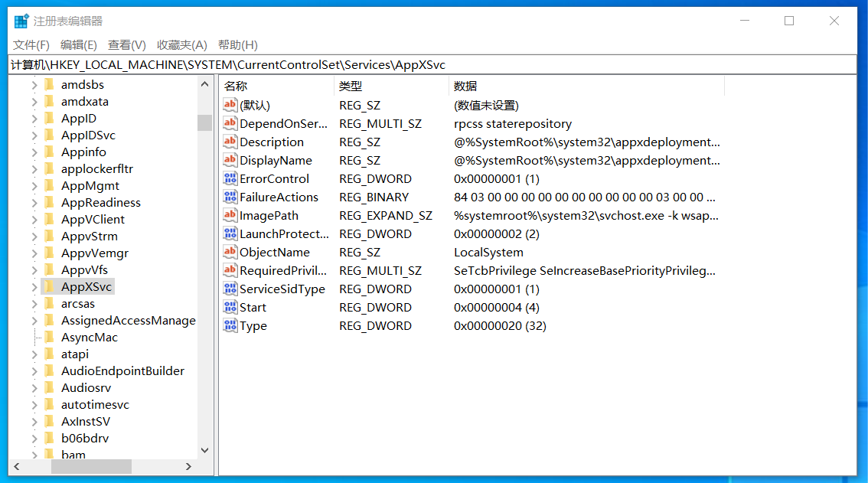
Task: Click tree pane scroll left arrow
Action: [x=17, y=466]
